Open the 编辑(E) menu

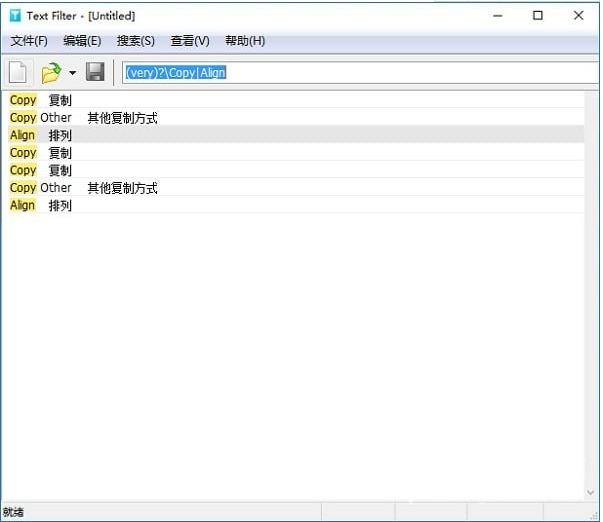point(82,41)
